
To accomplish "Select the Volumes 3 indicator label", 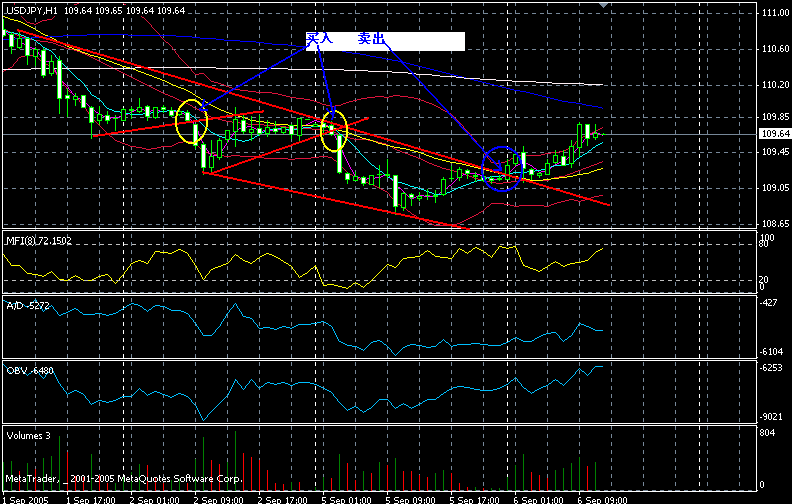I will [28, 435].
